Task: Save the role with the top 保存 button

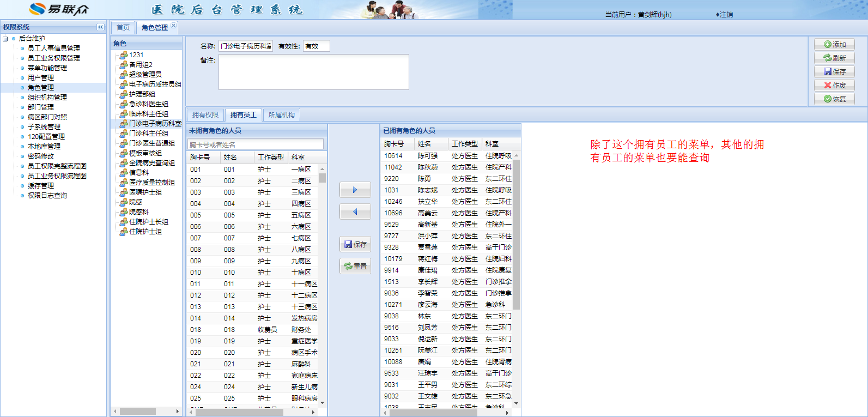Action: point(834,72)
